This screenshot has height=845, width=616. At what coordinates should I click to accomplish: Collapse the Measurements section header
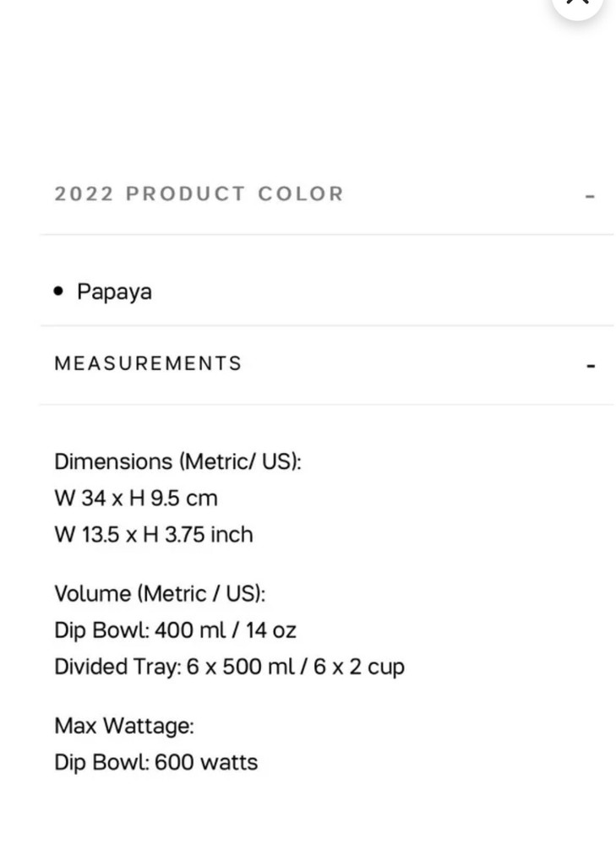149,363
